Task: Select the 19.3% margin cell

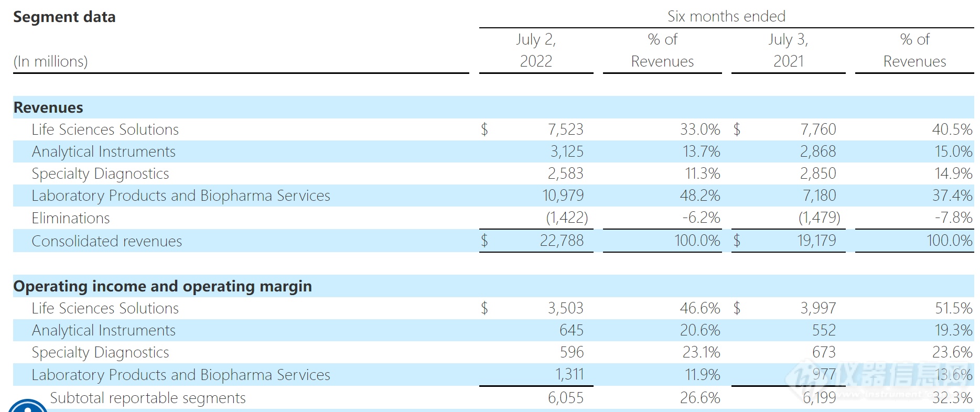Action: tap(954, 330)
